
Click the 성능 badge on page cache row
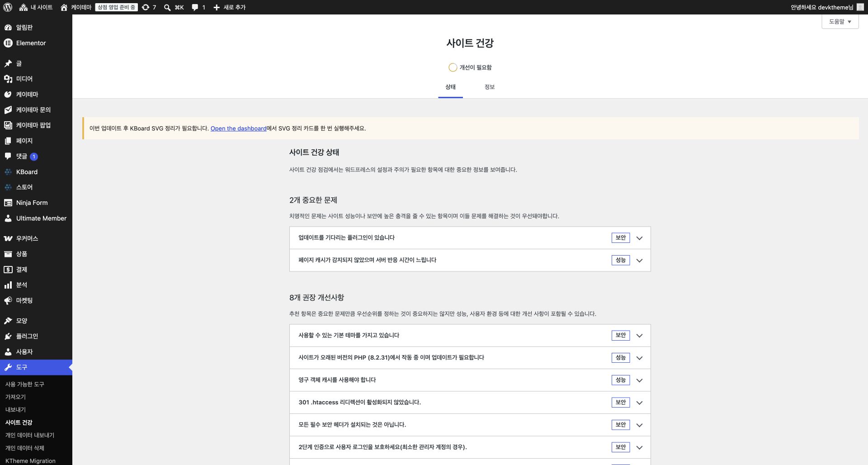coord(621,260)
